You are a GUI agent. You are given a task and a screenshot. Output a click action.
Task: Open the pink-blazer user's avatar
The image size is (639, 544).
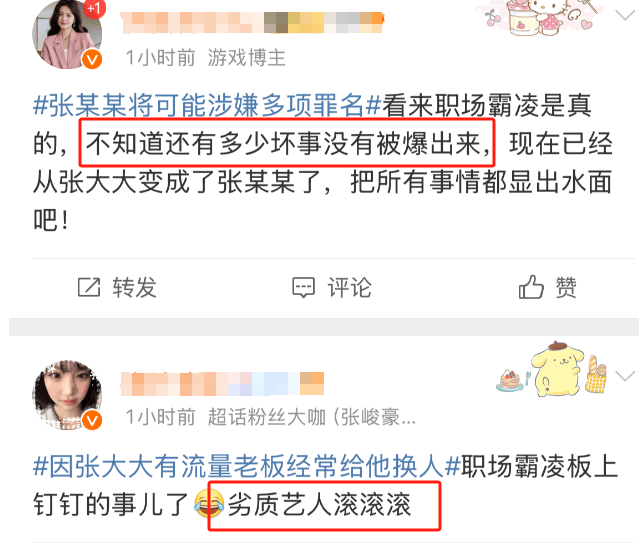[x=67, y=34]
